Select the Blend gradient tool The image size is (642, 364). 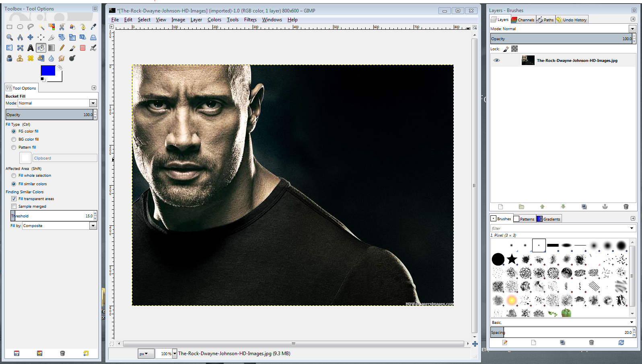[51, 48]
